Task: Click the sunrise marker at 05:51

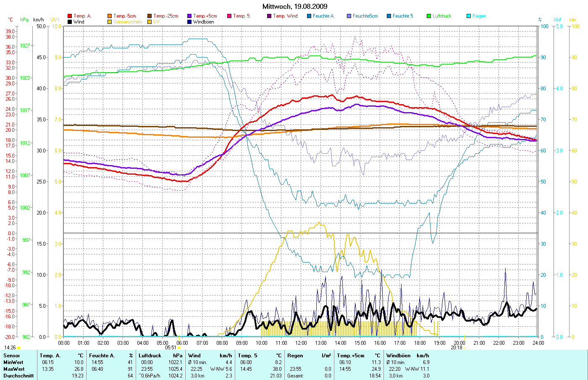Action: [x=179, y=348]
